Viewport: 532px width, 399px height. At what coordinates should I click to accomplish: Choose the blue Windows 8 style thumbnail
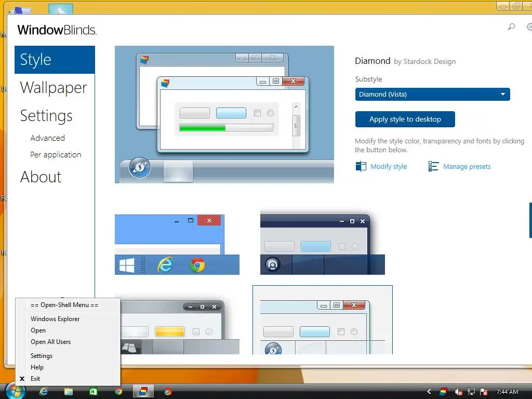(x=177, y=244)
